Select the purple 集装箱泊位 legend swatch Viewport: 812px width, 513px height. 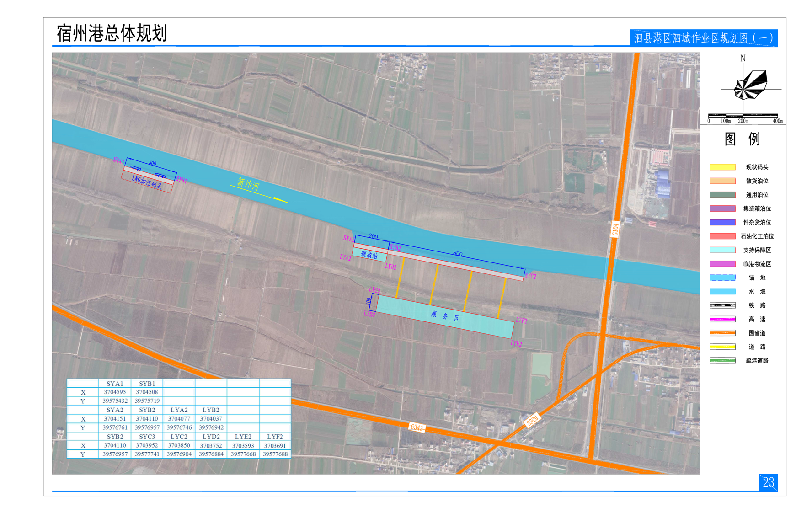(722, 208)
